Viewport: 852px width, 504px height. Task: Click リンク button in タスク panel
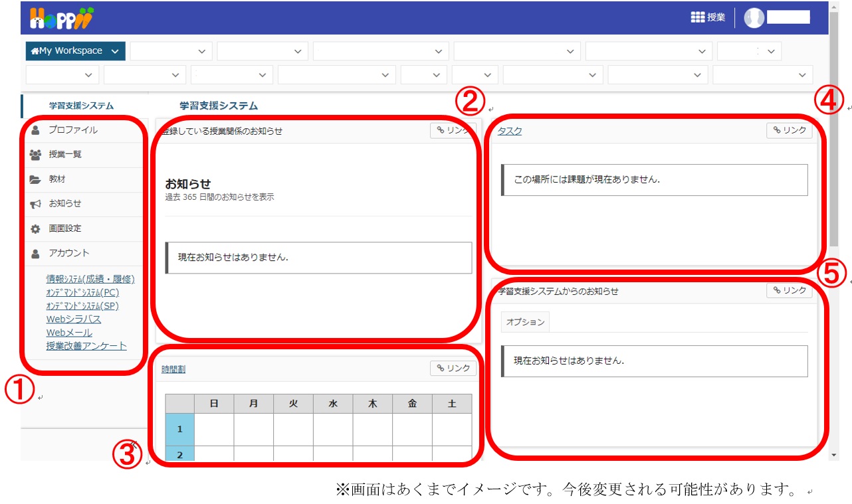pyautogui.click(x=789, y=131)
